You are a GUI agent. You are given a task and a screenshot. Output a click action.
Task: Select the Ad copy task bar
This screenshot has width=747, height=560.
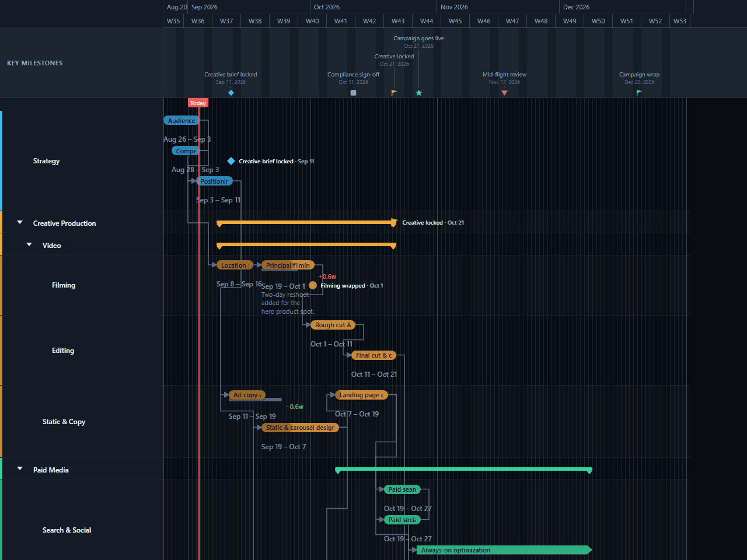pyautogui.click(x=247, y=395)
